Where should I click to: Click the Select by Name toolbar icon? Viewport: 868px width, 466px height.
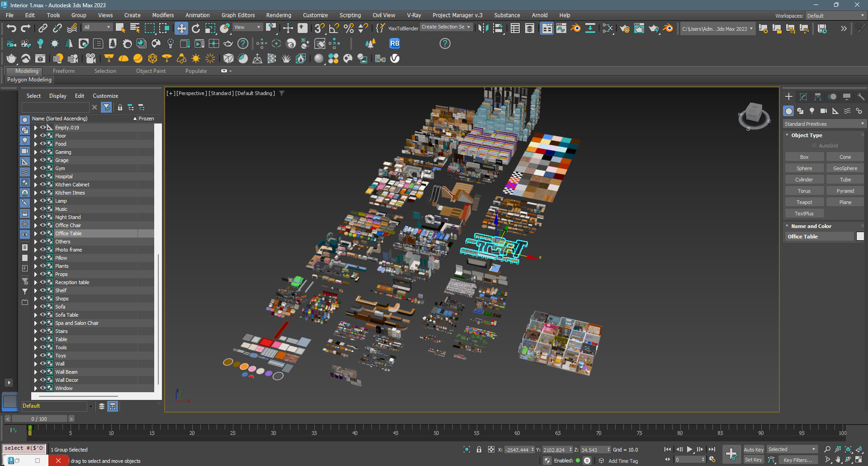135,29
